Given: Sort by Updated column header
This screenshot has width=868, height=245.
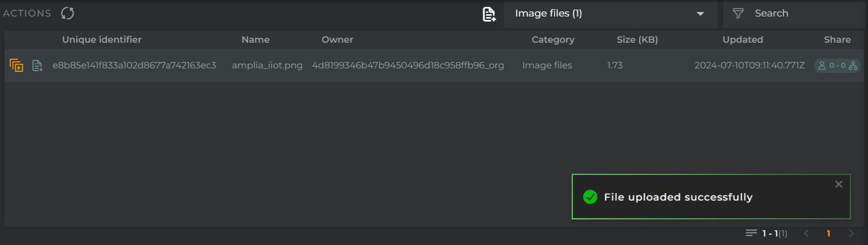Looking at the screenshot, I should click(x=743, y=39).
